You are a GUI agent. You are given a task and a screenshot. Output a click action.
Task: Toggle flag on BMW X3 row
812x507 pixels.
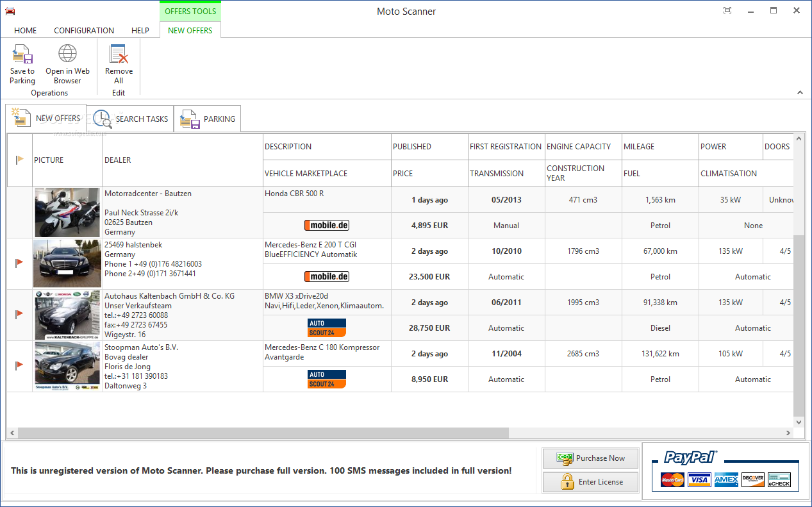click(20, 313)
